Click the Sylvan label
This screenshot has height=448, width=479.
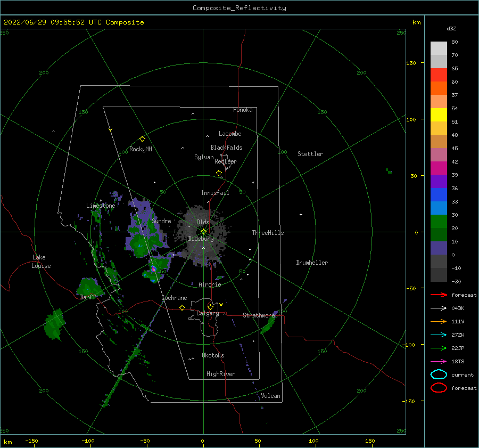click(204, 157)
